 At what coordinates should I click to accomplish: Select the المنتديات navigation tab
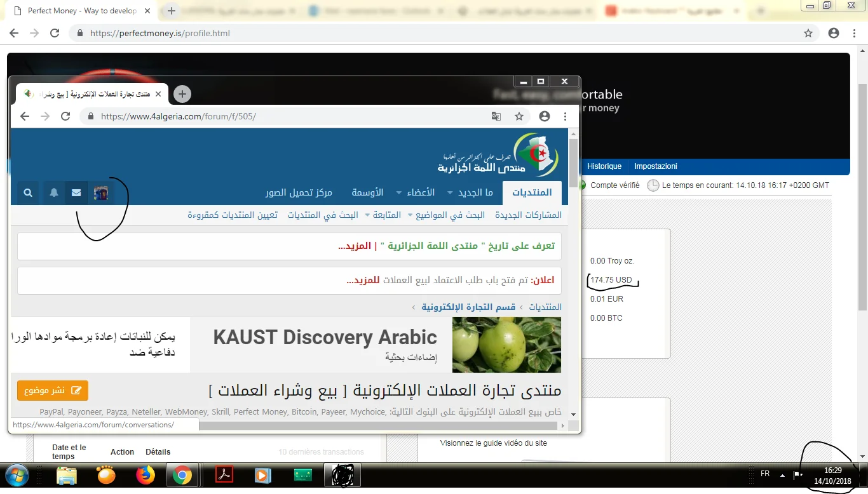532,192
